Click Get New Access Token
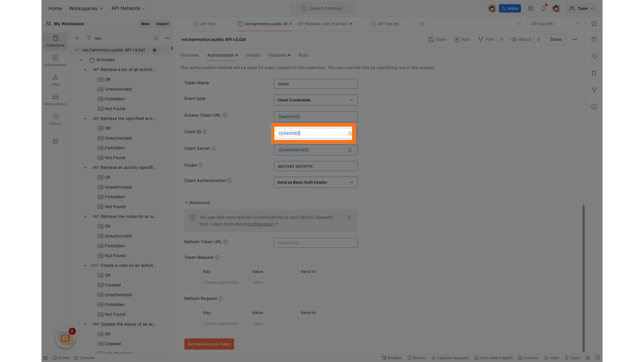Image resolution: width=644 pixels, height=362 pixels. [209, 344]
